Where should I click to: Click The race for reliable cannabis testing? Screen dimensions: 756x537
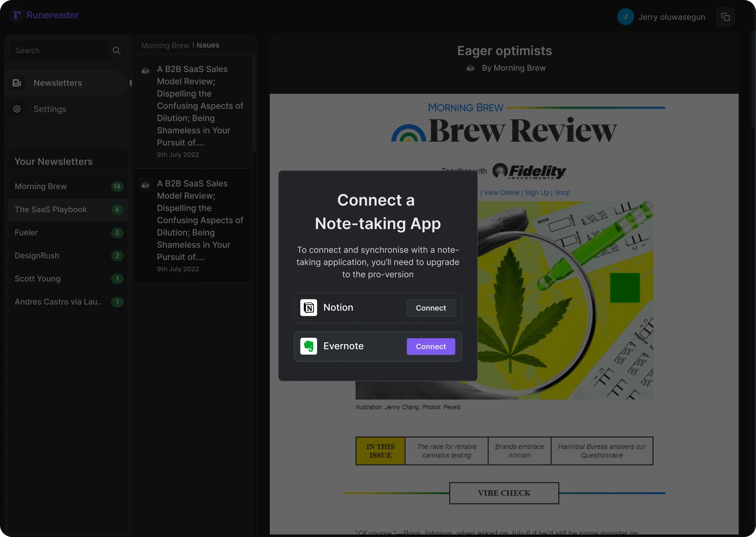pyautogui.click(x=447, y=451)
